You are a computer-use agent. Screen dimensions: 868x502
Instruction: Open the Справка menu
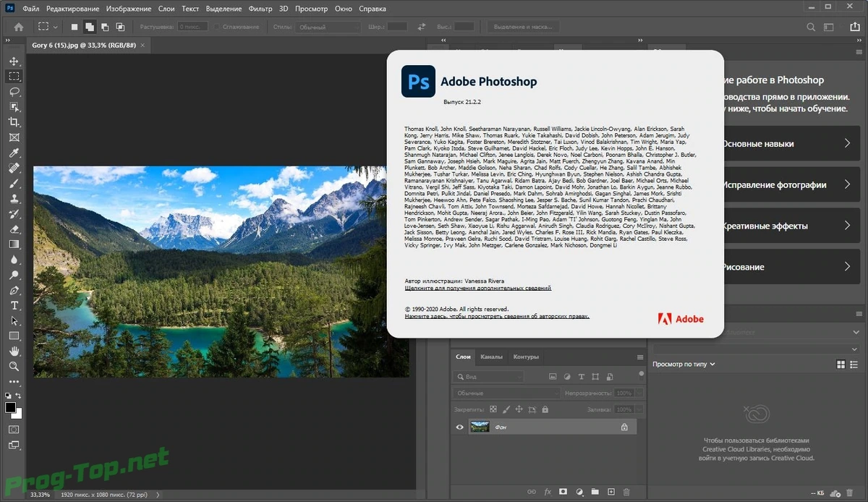(x=372, y=9)
